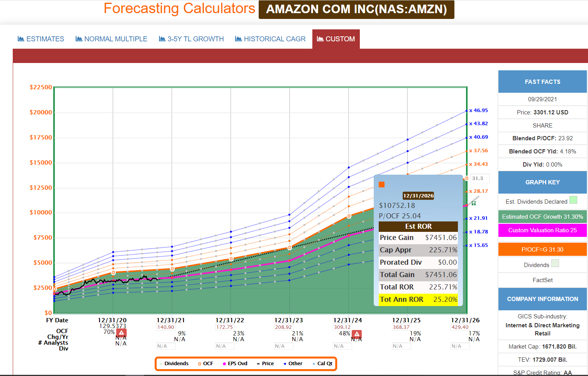Click the small green gift icon on chart edge
Screen dimensions: 588x376
tap(474, 203)
